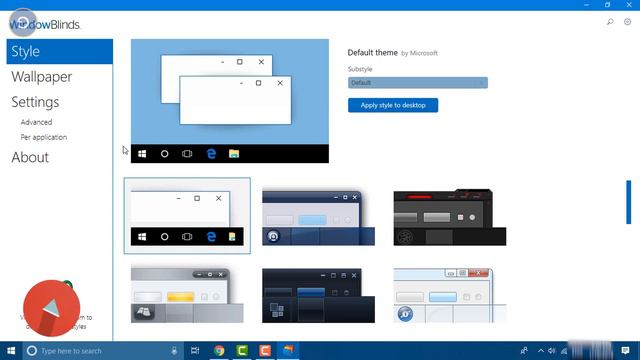Show hidden system tray icons
Screen dimensions: 640x360
coord(541,351)
